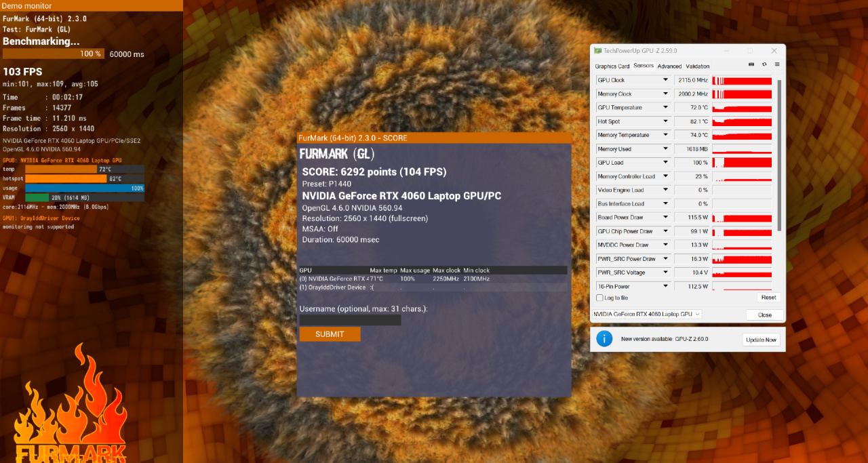This screenshot has height=463, width=868.
Task: Open the Hot Spot sensor dropdown
Action: [x=666, y=121]
